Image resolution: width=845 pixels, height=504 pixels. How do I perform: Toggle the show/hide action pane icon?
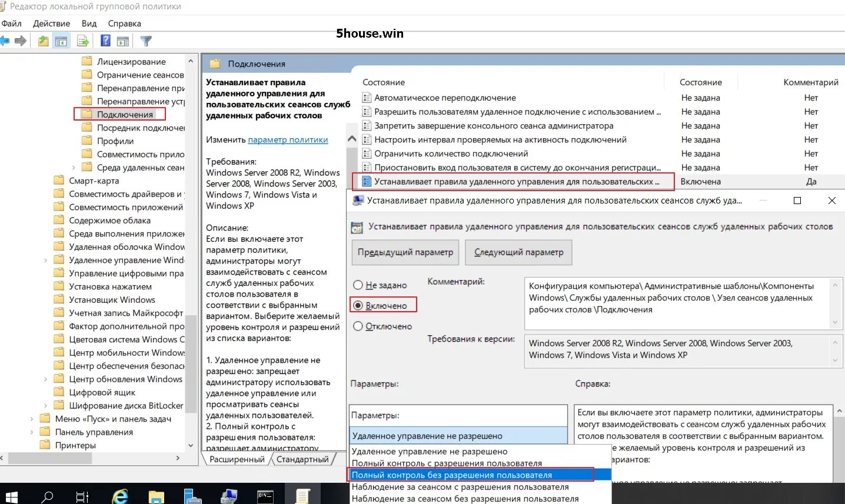tap(123, 41)
